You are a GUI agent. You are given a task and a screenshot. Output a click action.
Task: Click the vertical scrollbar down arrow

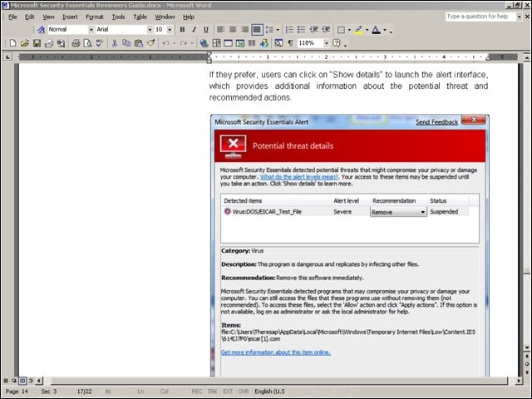526,347
